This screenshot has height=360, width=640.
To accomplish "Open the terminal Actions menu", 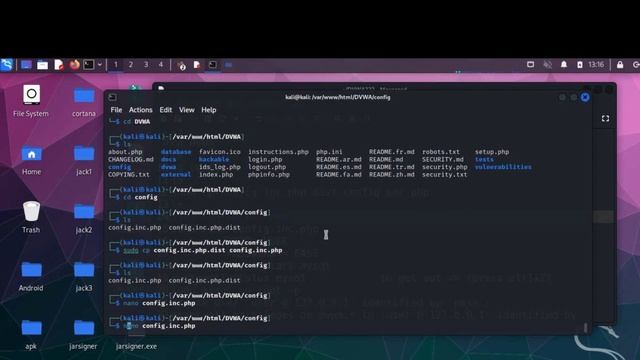I will pos(140,110).
